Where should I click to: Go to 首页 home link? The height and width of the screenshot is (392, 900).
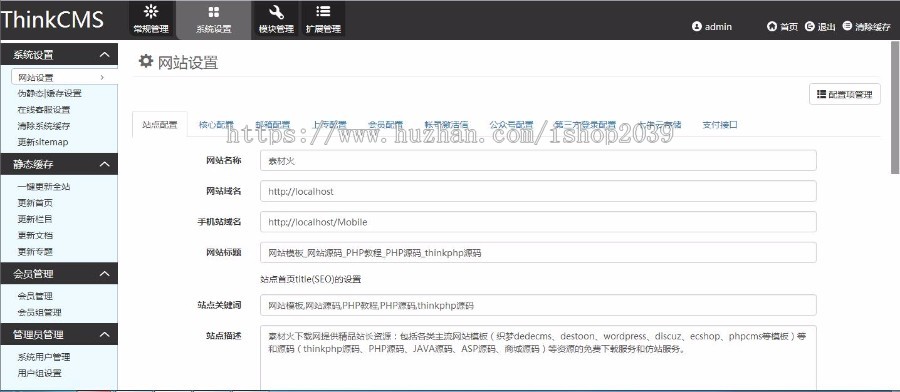tap(782, 26)
